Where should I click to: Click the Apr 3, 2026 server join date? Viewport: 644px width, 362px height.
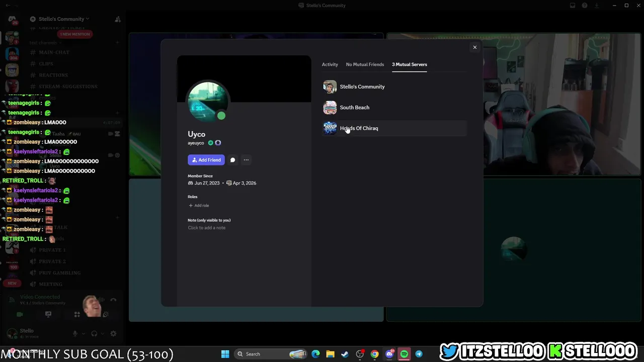(x=245, y=183)
